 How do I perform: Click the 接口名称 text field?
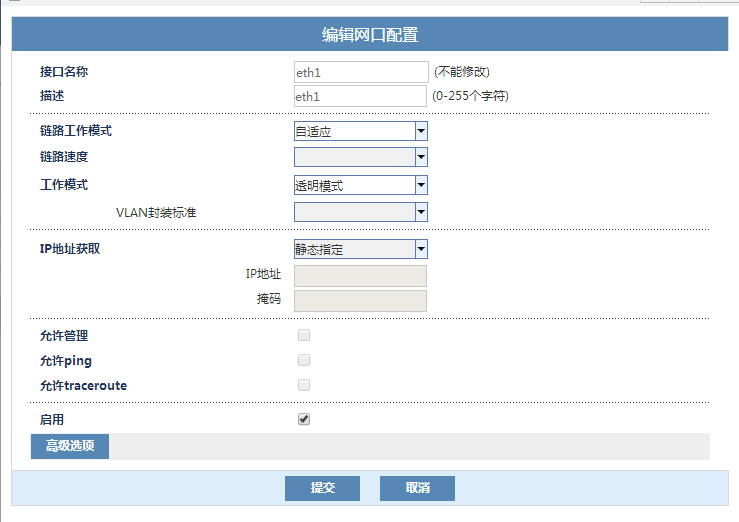[x=360, y=72]
